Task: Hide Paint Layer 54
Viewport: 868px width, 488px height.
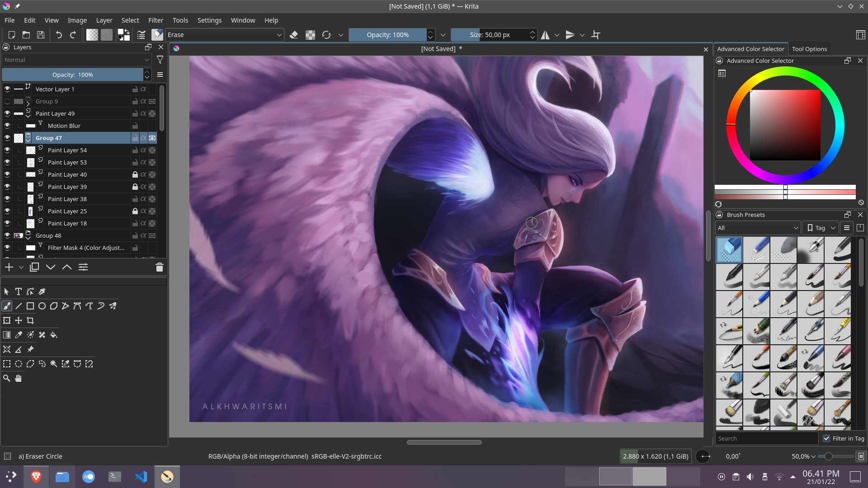Action: (x=7, y=150)
